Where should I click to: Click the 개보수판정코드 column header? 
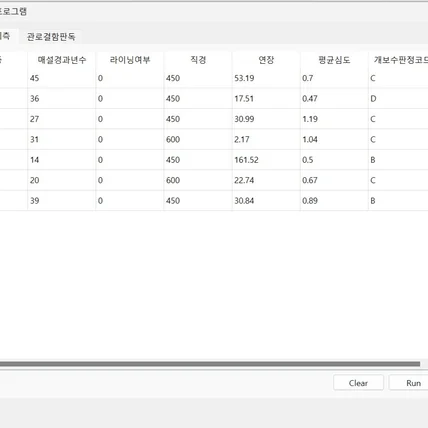point(398,60)
